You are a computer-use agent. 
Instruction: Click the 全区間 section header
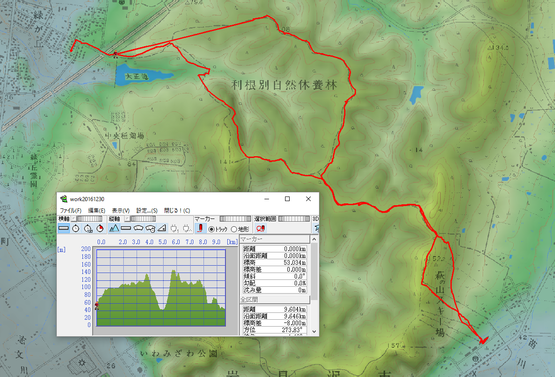click(275, 299)
